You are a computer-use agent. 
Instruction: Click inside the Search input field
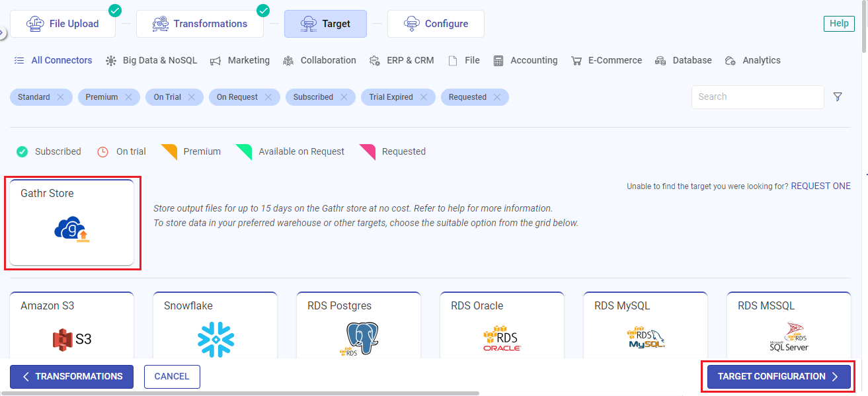point(757,97)
